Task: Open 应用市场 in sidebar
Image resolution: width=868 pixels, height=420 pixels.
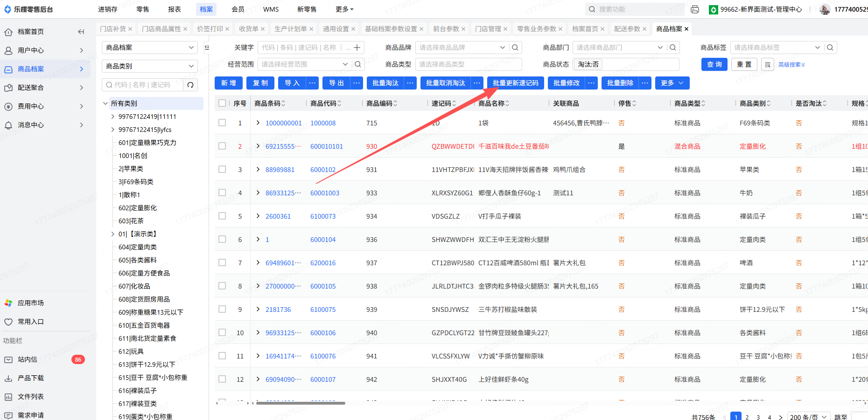Action: [31, 303]
